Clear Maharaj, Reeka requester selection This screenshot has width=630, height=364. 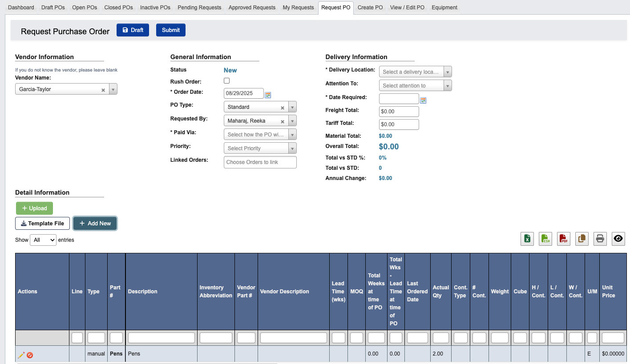coord(282,121)
